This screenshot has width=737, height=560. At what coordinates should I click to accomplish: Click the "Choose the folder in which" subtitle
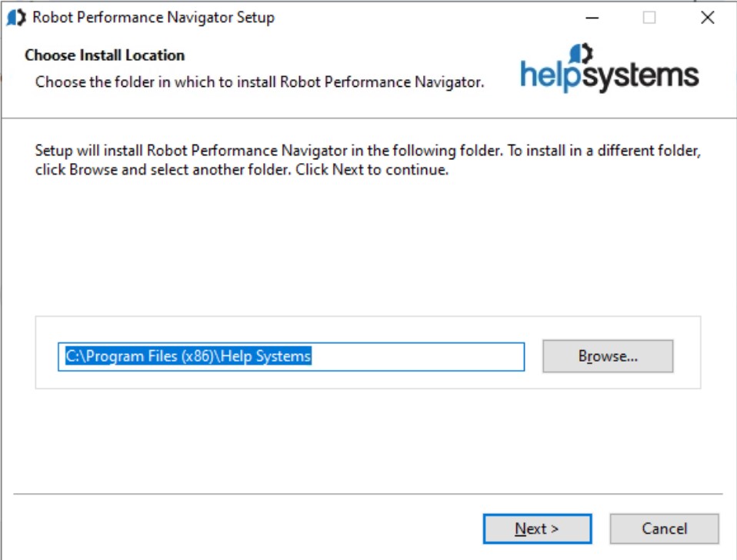coord(259,82)
